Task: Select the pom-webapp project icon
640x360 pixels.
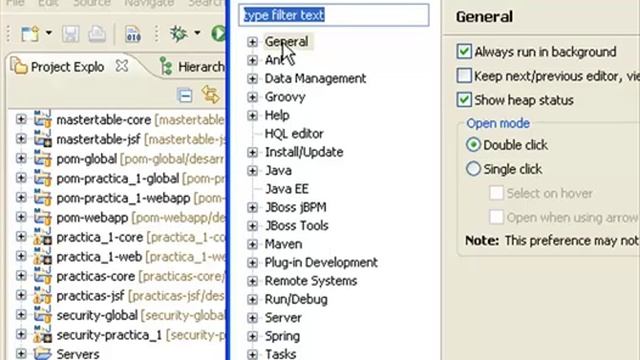Action: click(42, 217)
